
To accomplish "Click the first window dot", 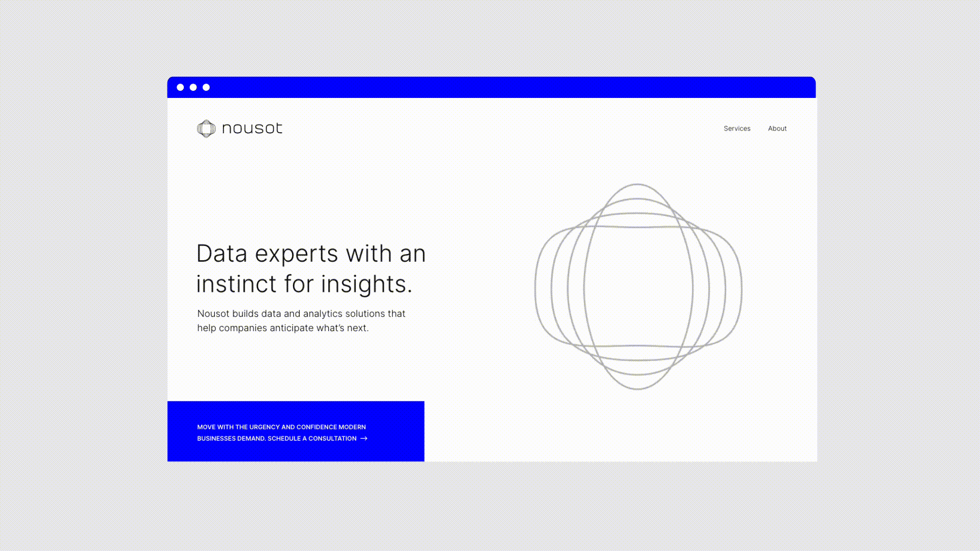I will tap(180, 87).
